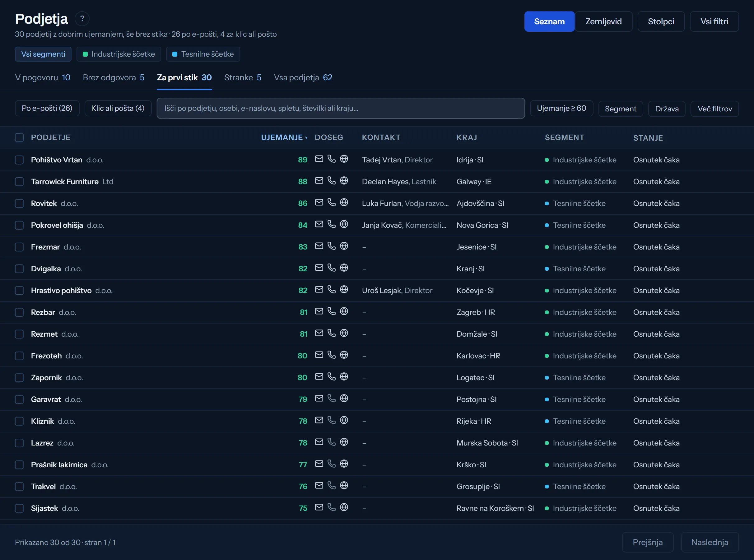Open website globe icon for Rovitek
Image resolution: width=754 pixels, height=560 pixels.
[x=344, y=202]
